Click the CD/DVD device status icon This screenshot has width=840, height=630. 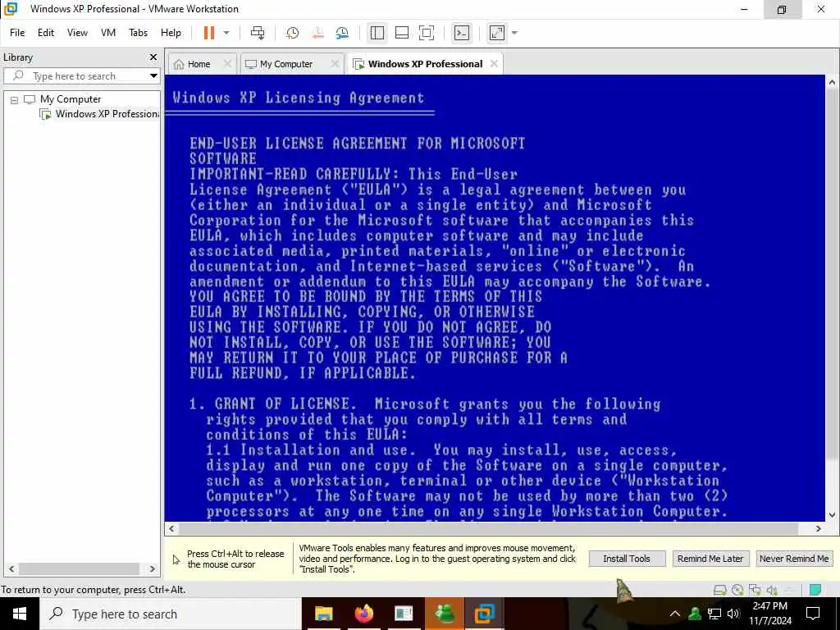tap(737, 590)
